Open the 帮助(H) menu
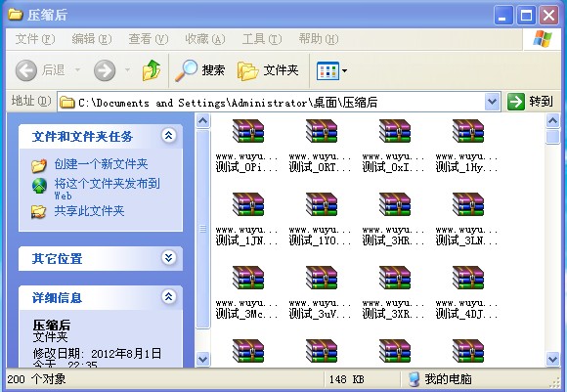 (x=319, y=39)
